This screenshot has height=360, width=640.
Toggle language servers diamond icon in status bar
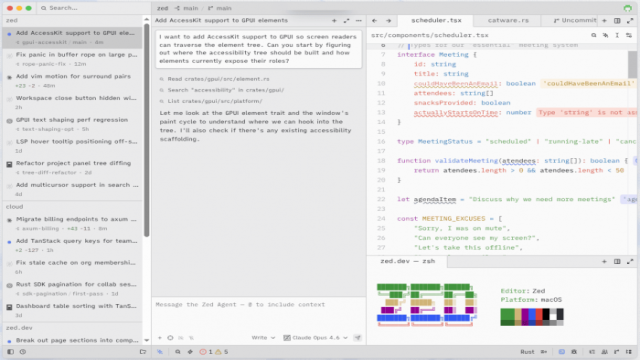tap(190, 351)
